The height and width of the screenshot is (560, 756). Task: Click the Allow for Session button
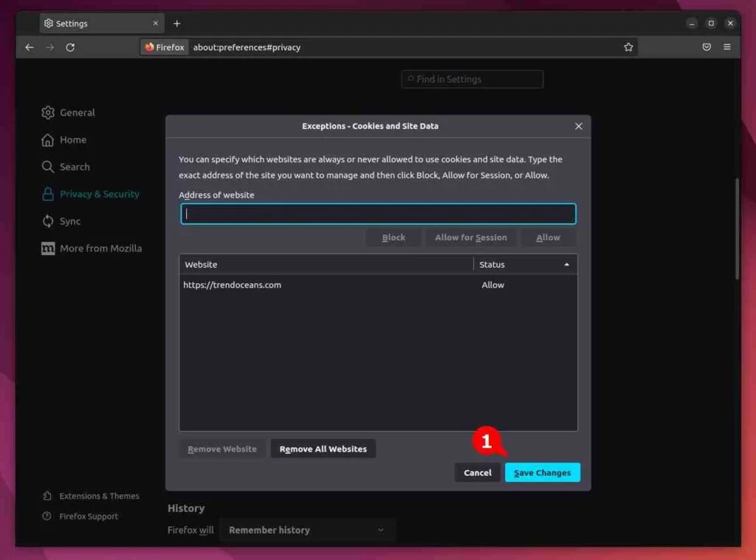click(x=470, y=238)
